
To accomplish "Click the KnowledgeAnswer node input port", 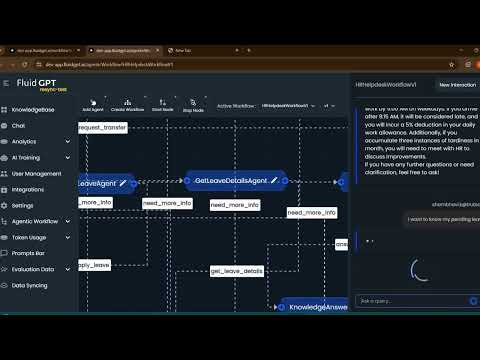I will tap(281, 307).
